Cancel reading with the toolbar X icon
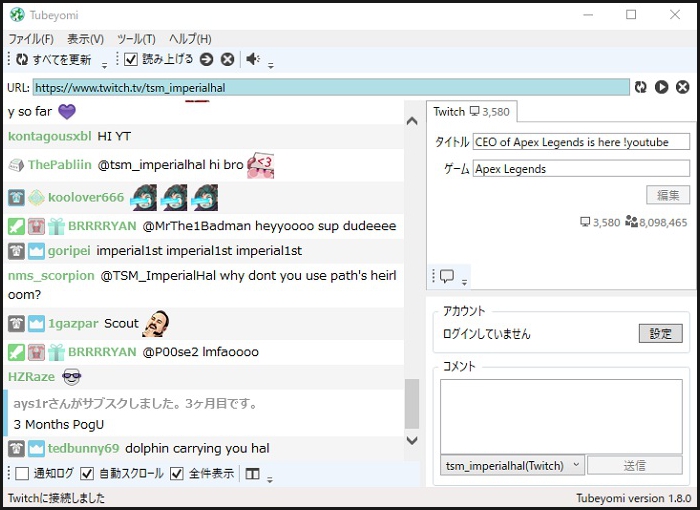Viewport: 700px width, 510px height. (x=228, y=59)
